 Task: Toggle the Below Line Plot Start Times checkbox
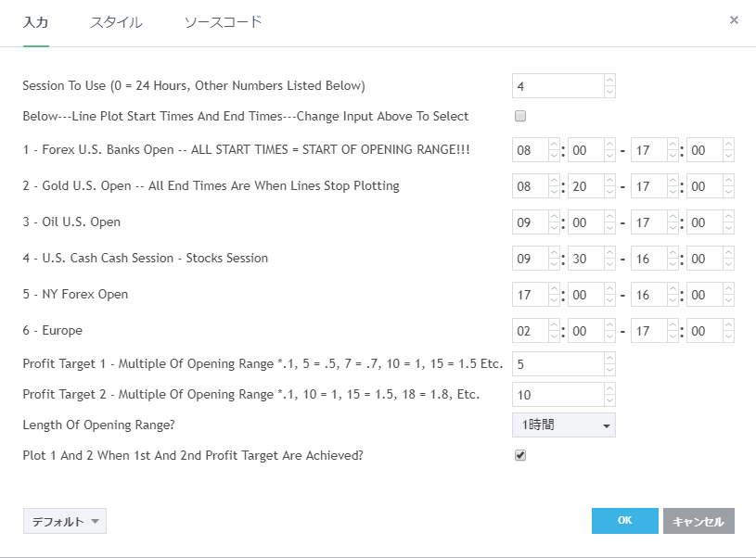(520, 117)
